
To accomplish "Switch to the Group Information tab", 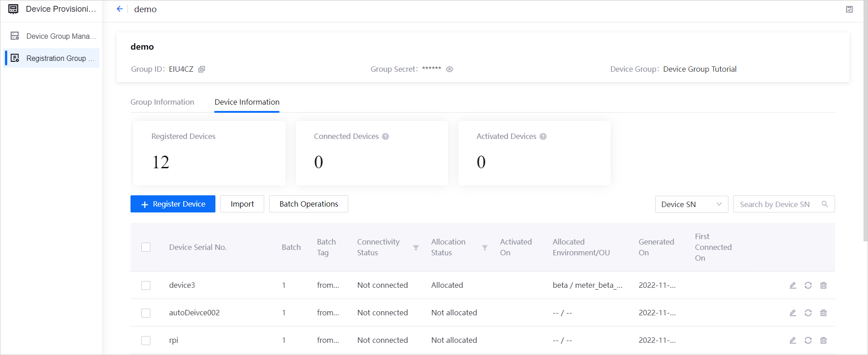I will pyautogui.click(x=162, y=102).
